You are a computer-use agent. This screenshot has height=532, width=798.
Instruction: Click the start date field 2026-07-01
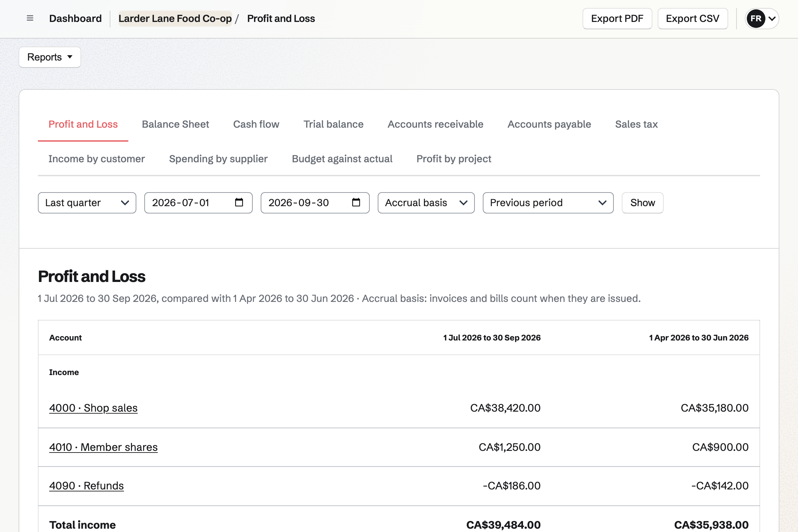[198, 203]
